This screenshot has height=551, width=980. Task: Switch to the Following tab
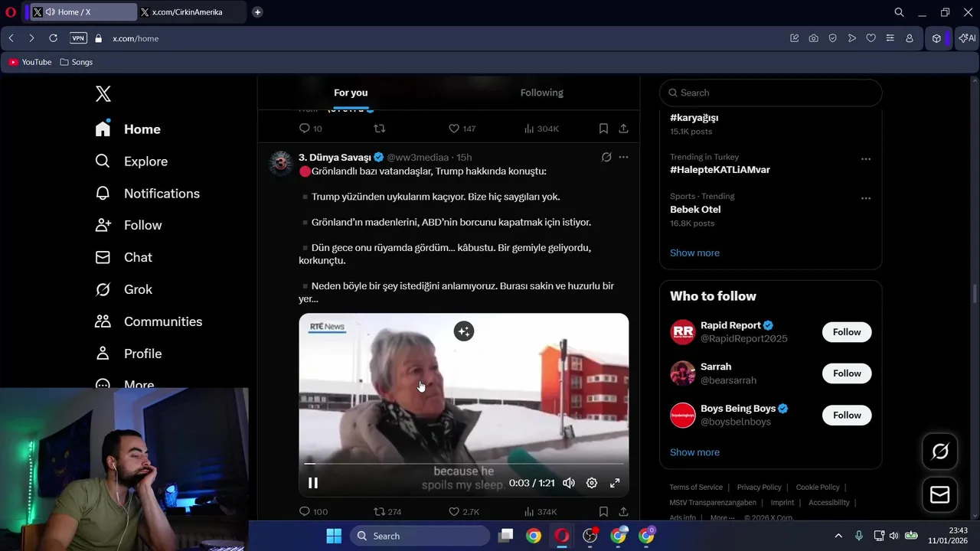pos(542,93)
